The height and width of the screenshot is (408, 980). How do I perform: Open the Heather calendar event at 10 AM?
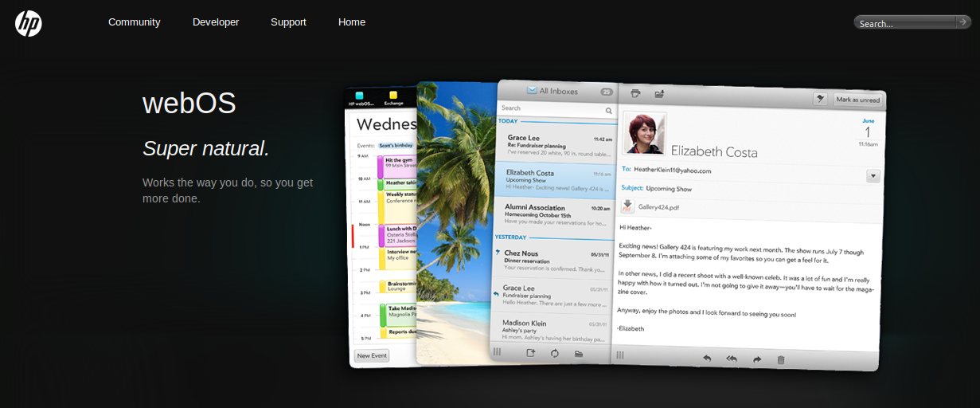pos(397,183)
